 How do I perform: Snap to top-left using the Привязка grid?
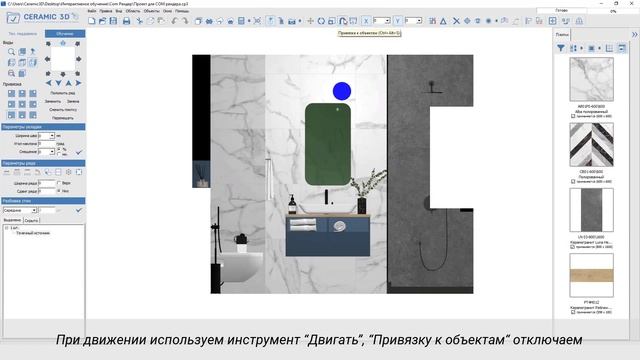11,93
